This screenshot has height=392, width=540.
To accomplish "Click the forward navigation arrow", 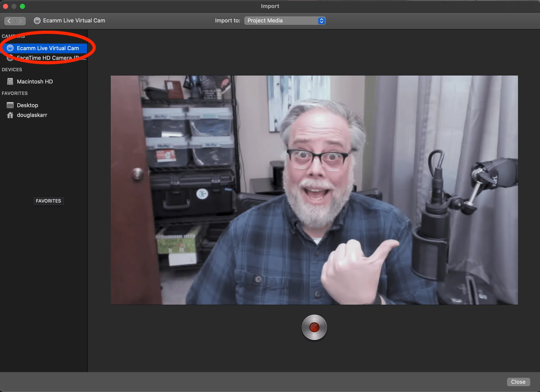I will (20, 21).
